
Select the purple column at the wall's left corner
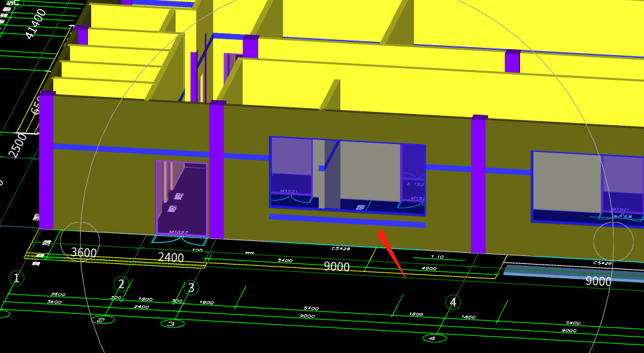click(x=46, y=160)
